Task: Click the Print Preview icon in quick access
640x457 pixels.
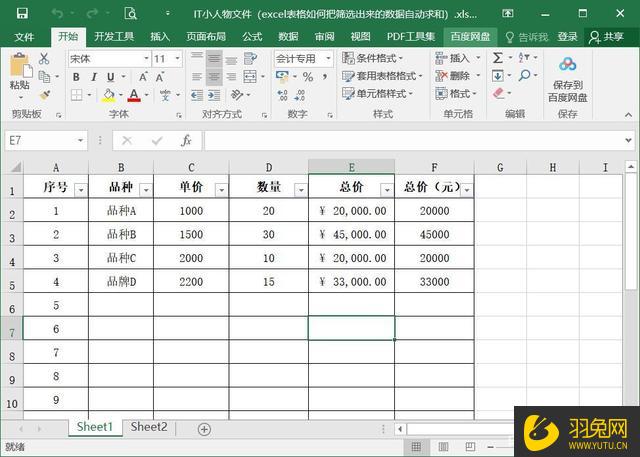Action: click(x=130, y=13)
